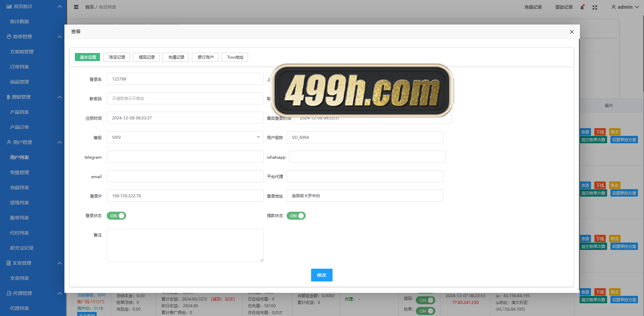This screenshot has height=316, width=644.
Task: Switch to the 账变记录 tab
Action: (x=117, y=57)
